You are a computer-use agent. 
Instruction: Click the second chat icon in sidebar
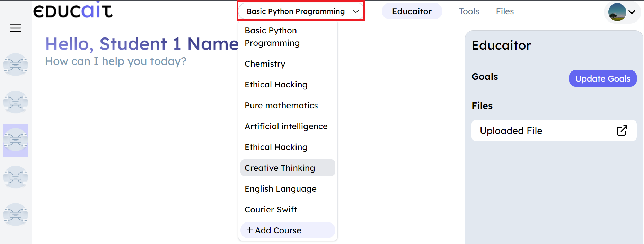(x=16, y=102)
